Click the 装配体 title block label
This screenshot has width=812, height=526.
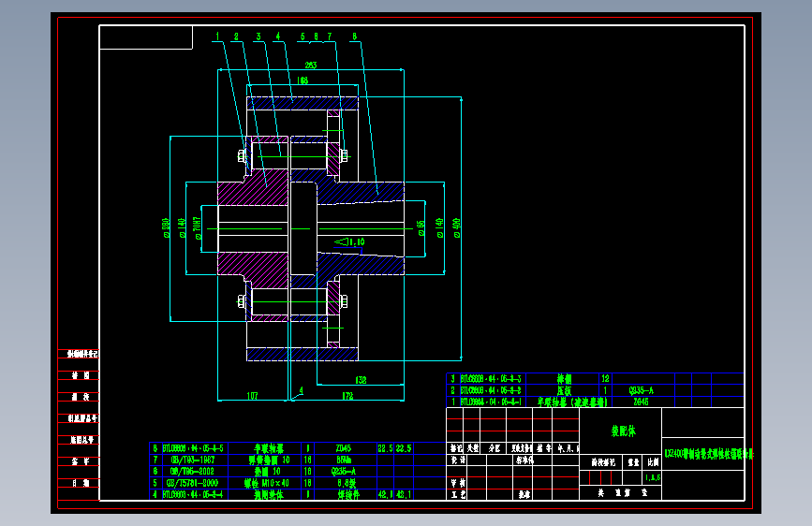(x=623, y=431)
